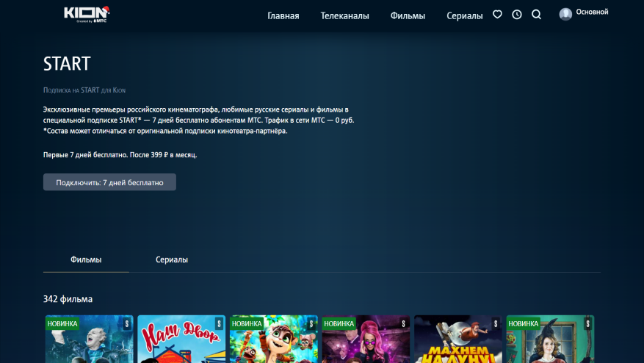Open Сериалы in the top navigation

point(465,15)
